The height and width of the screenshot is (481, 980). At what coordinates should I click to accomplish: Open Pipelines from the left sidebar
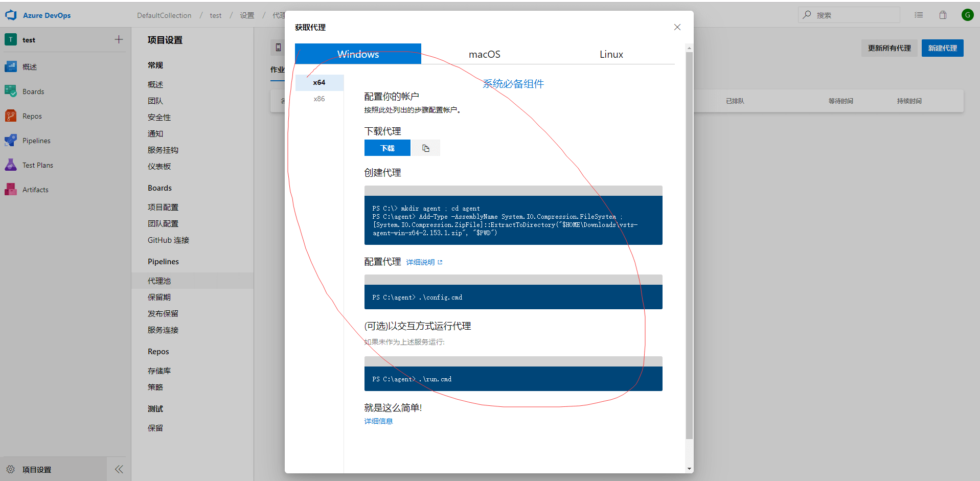point(36,141)
